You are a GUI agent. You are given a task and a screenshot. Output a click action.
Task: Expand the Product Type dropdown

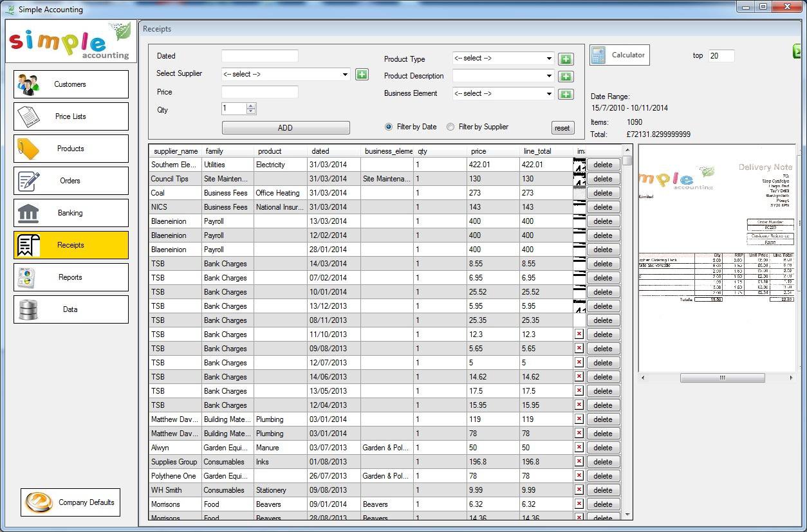549,59
